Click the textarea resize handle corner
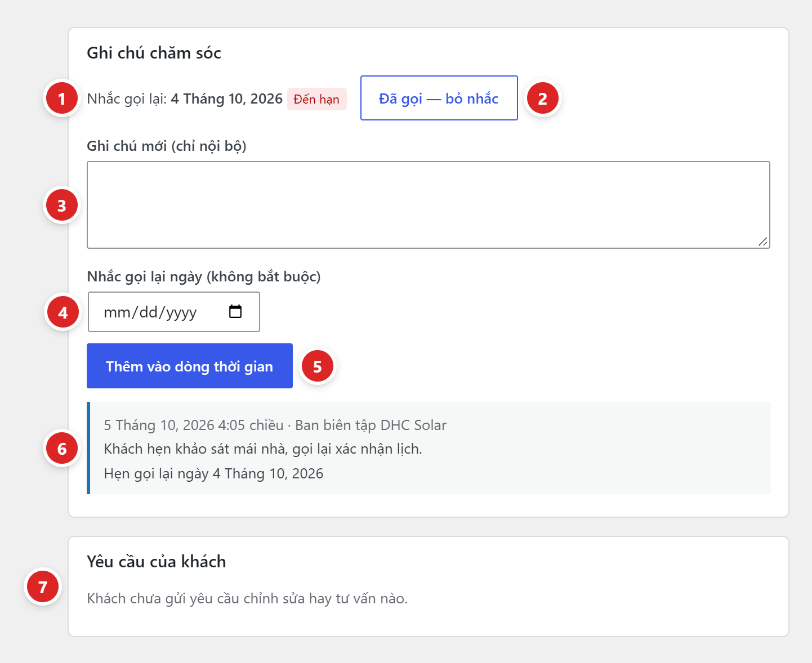 tap(762, 241)
